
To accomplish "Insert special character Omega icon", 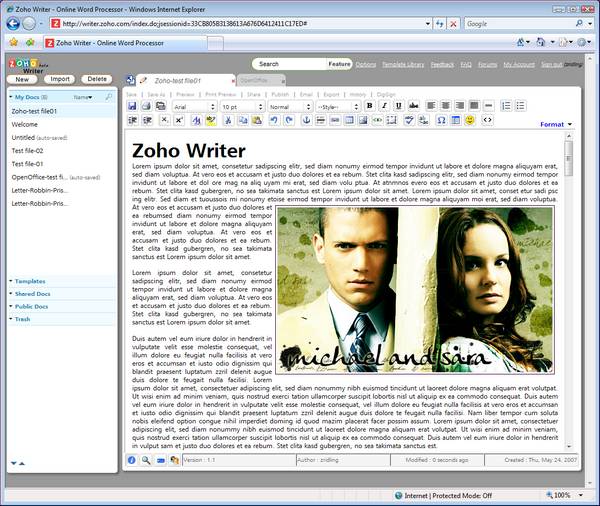I will pos(441,120).
